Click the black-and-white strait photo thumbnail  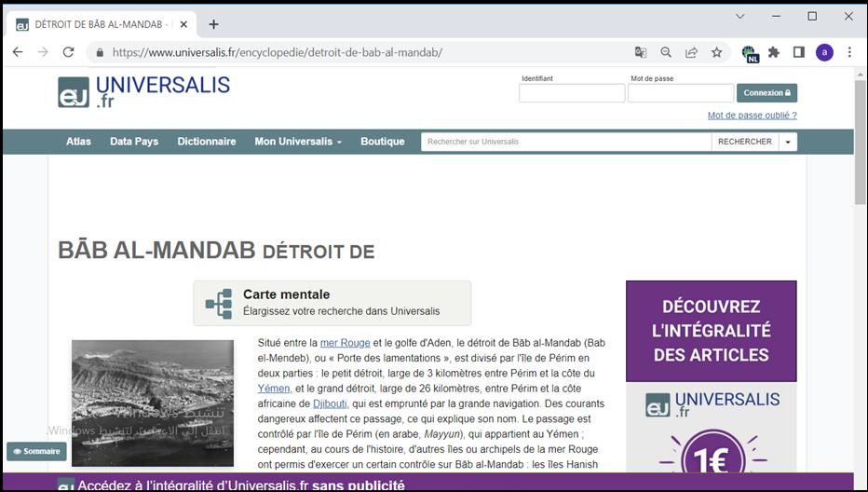click(x=153, y=403)
